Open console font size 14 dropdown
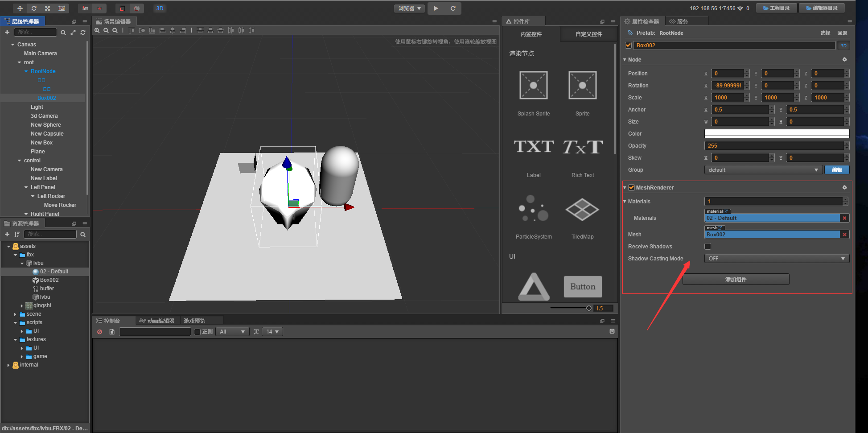 (272, 332)
